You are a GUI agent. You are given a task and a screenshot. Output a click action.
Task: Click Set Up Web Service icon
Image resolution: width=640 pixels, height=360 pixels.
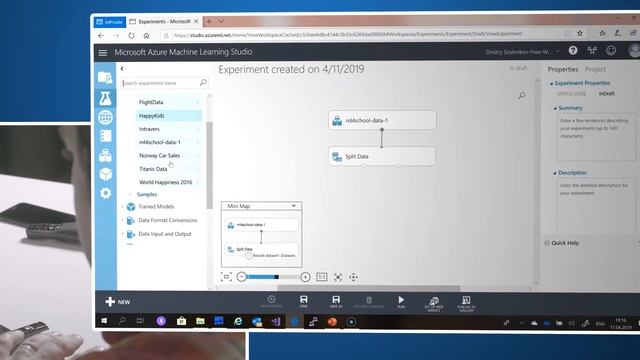(x=434, y=303)
